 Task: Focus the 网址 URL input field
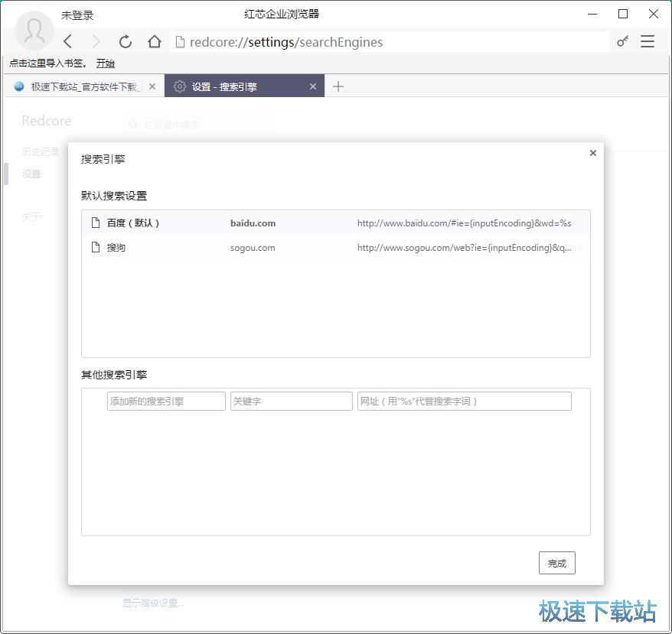click(464, 401)
